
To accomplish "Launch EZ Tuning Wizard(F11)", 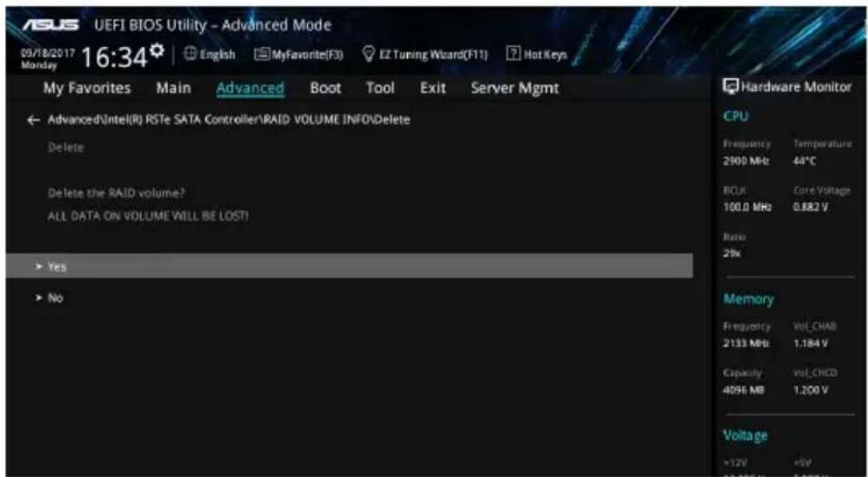I will click(x=424, y=55).
